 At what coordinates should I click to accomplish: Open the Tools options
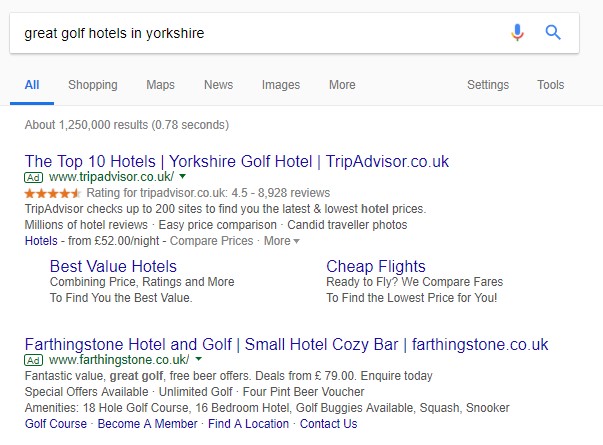click(x=550, y=85)
